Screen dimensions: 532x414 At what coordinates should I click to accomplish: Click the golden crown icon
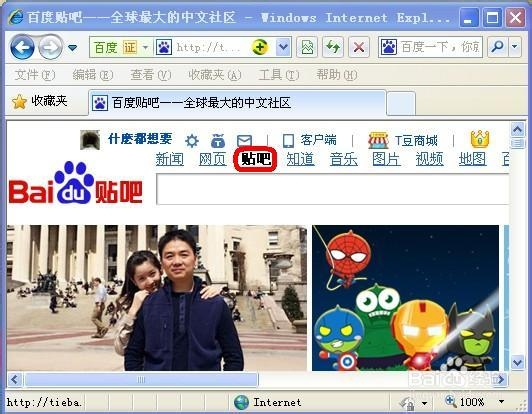click(x=480, y=139)
